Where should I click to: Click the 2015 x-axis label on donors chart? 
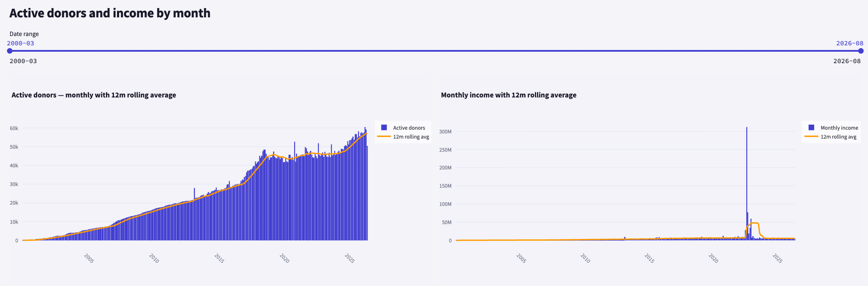point(219,258)
